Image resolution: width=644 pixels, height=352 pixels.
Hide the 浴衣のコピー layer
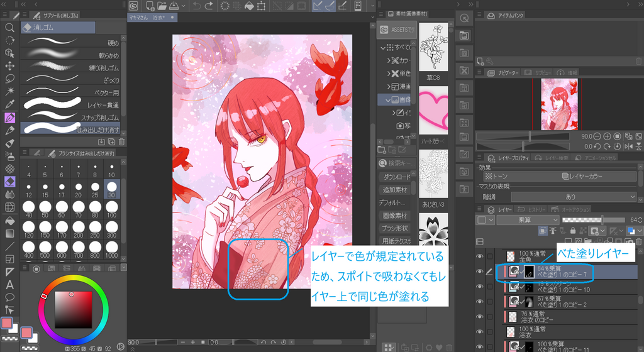[x=480, y=316]
